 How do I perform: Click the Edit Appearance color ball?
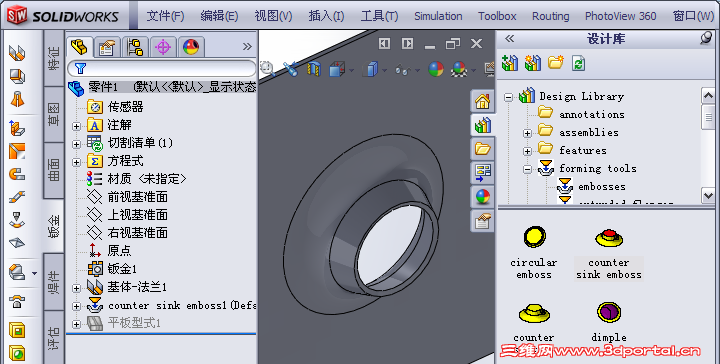click(436, 69)
